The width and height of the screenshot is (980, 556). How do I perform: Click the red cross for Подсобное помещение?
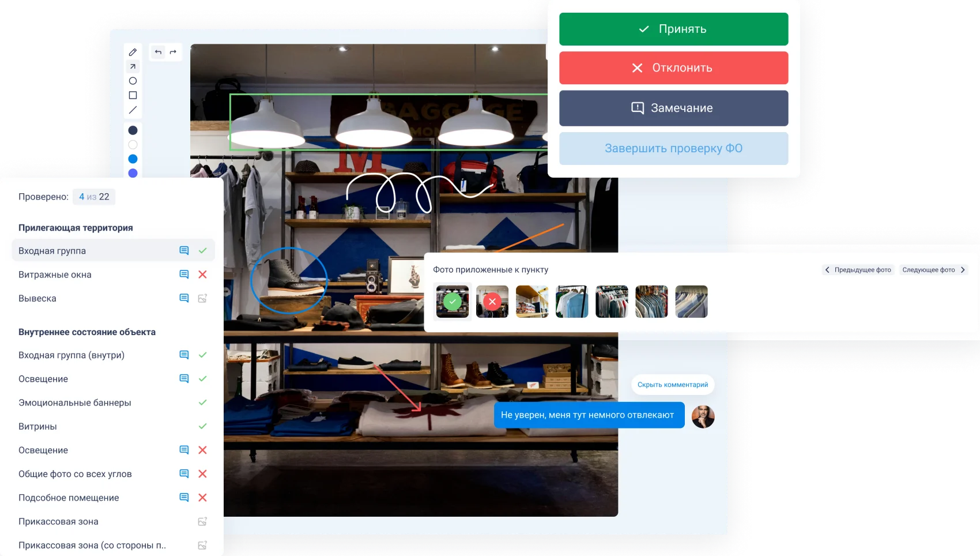coord(202,497)
